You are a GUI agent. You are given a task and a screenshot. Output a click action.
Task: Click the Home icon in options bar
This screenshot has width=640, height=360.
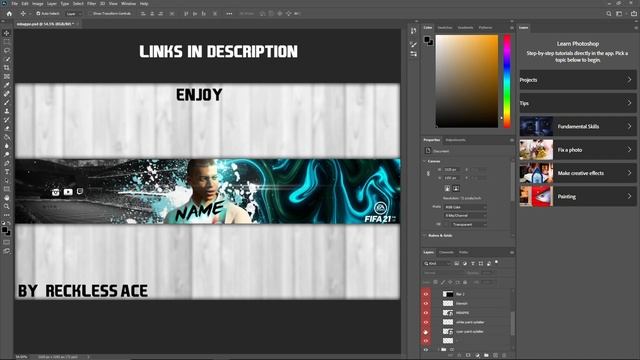pyautogui.click(x=9, y=13)
